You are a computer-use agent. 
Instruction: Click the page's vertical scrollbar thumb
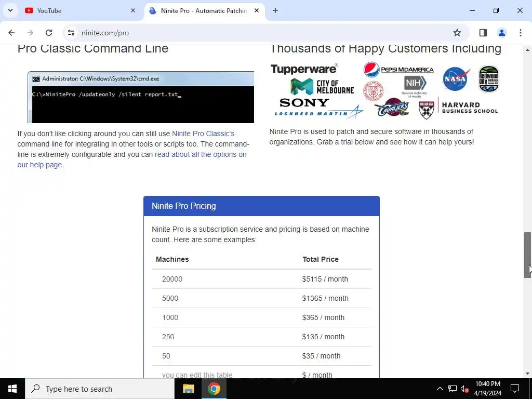pos(527,255)
